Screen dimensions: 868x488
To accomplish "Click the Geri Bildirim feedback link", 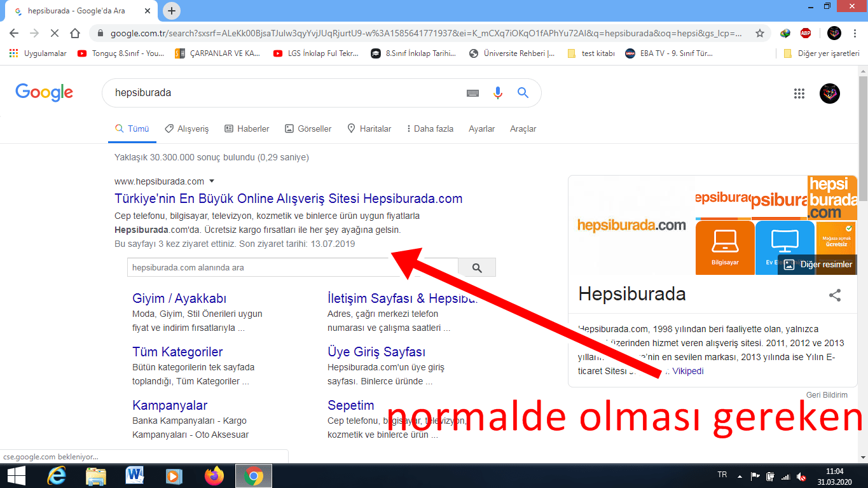I will (827, 395).
